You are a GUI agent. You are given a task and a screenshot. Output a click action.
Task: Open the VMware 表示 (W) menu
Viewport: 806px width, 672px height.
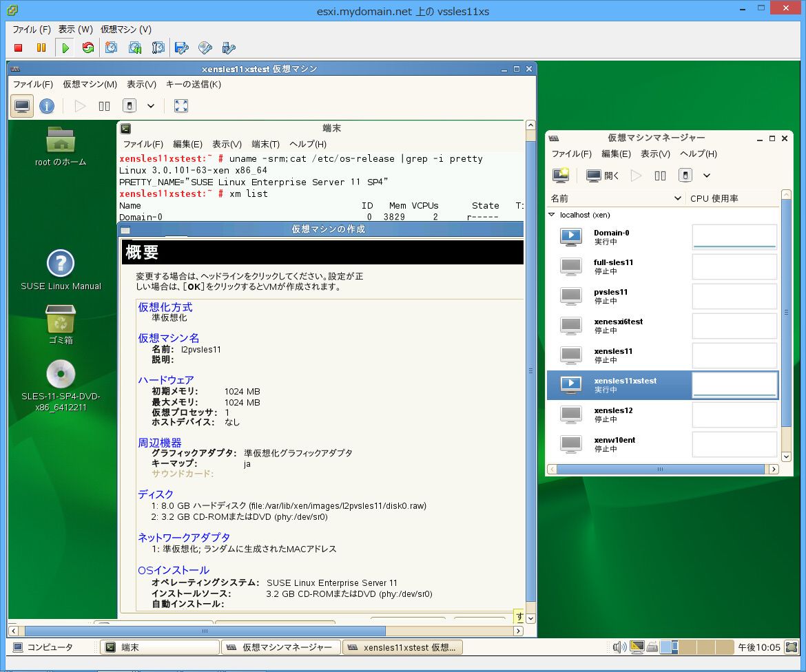tap(75, 30)
